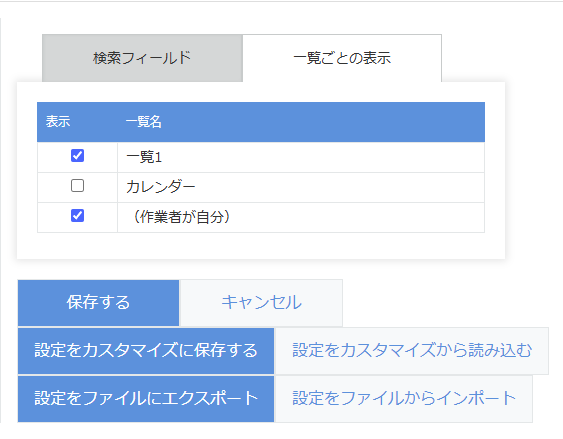The image size is (563, 439).
Task: Select the 一覧1 name cell
Action: click(x=301, y=157)
